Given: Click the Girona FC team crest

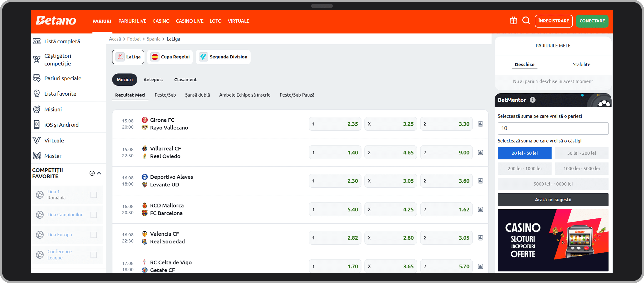Looking at the screenshot, I should pos(145,120).
